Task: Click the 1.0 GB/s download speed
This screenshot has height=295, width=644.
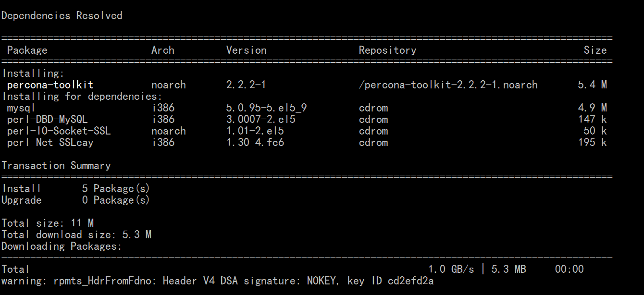Action: point(451,270)
